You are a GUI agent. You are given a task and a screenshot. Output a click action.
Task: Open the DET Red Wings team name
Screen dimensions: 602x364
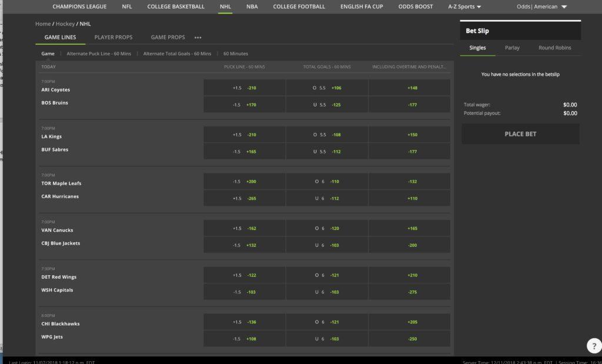point(59,277)
